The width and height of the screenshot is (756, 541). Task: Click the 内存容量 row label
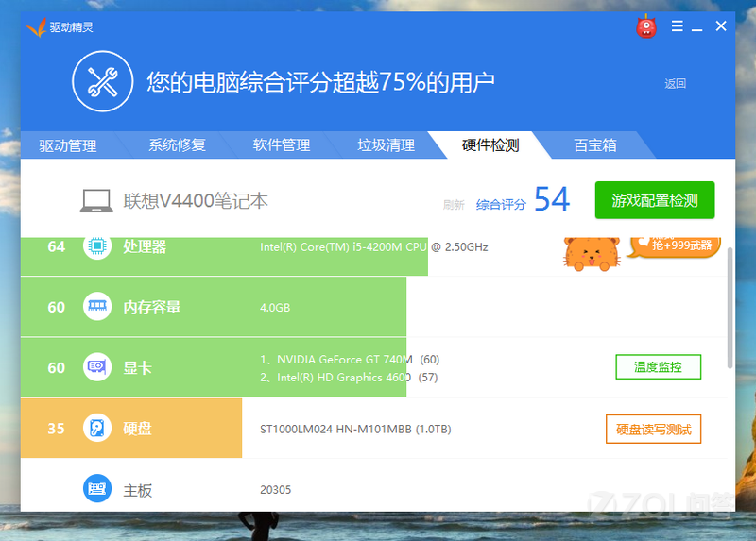pos(152,308)
